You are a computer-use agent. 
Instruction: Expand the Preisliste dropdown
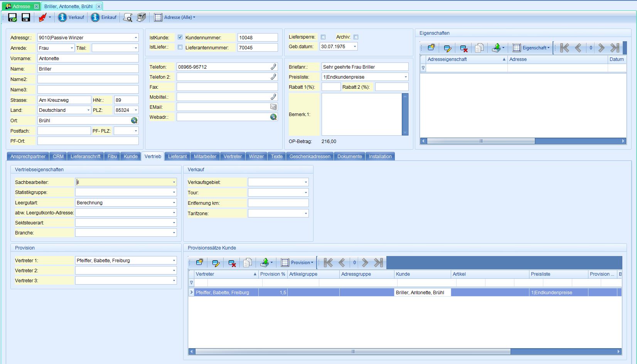(406, 77)
